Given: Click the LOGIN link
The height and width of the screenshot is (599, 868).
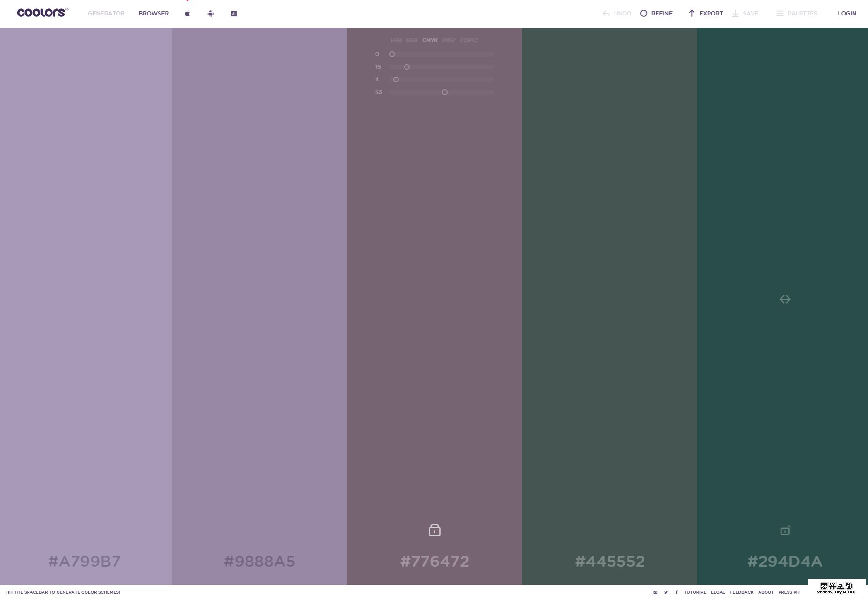Looking at the screenshot, I should tap(846, 13).
